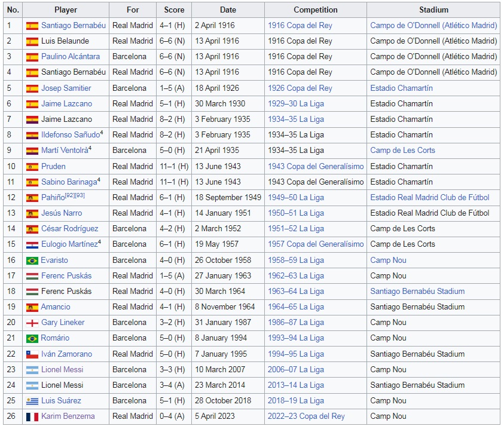Click the Spain flag next to César Rodríguez
Image resolution: width=504 pixels, height=426 pixels.
32,229
